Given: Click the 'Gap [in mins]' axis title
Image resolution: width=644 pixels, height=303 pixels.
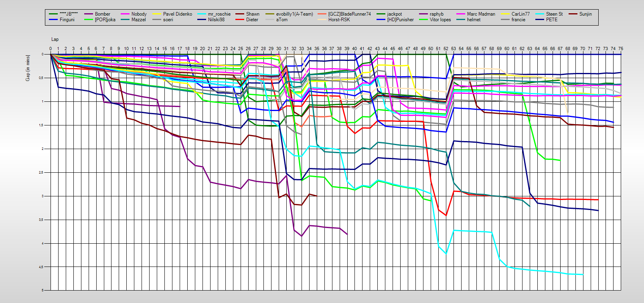Looking at the screenshot, I should coord(28,68).
